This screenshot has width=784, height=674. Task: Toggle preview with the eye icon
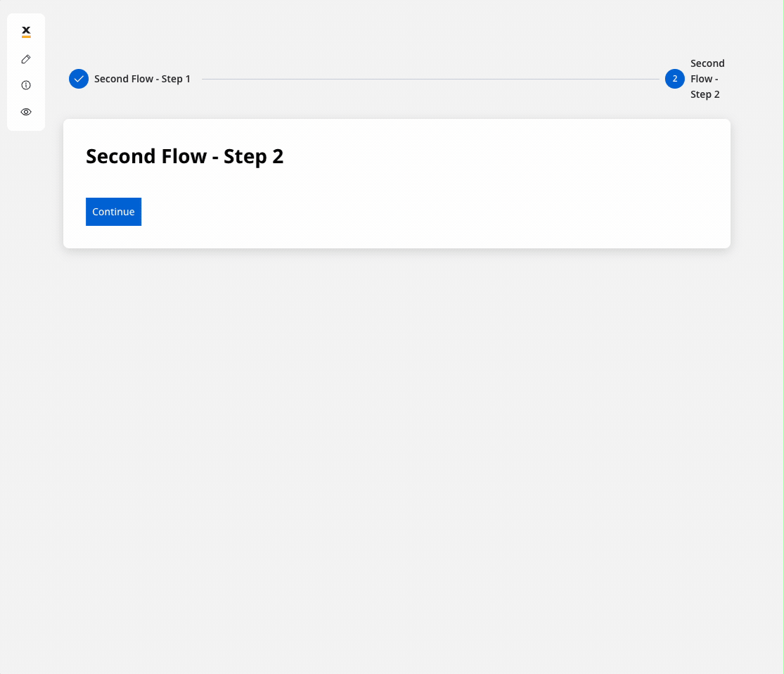[x=26, y=112]
